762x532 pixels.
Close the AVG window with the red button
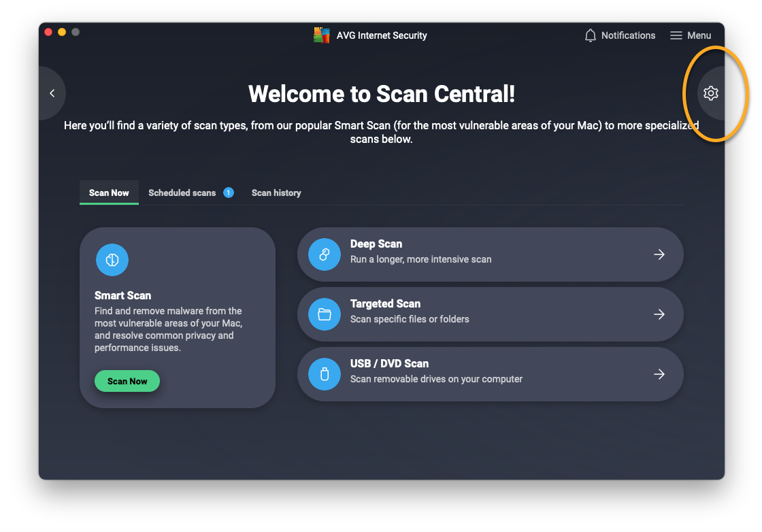coord(48,32)
